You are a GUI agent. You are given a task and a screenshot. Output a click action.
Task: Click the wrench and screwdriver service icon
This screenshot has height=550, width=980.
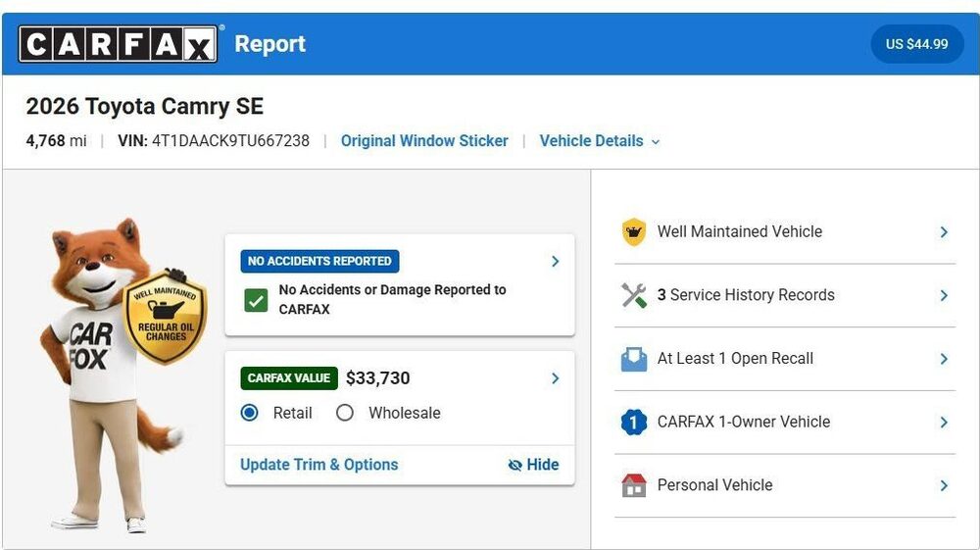click(x=634, y=295)
